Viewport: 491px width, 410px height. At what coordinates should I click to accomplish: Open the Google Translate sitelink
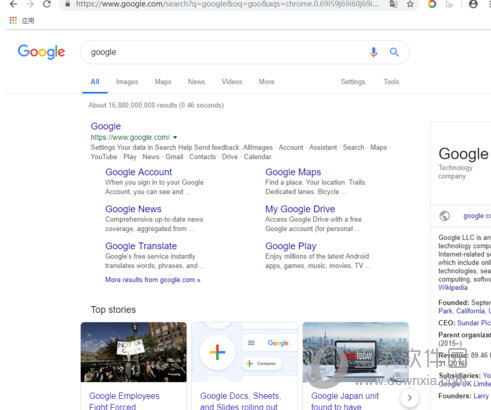[x=141, y=246]
